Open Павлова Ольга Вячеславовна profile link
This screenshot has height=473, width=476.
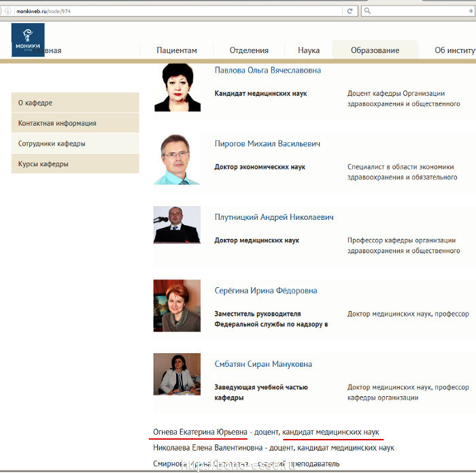[268, 70]
